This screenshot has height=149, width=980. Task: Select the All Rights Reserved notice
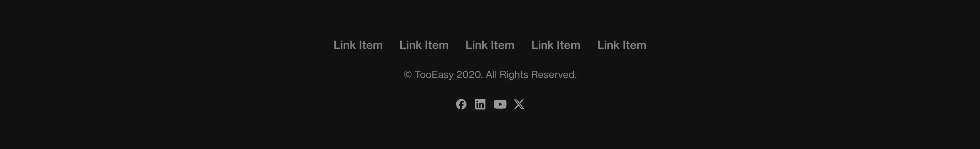coord(531,74)
